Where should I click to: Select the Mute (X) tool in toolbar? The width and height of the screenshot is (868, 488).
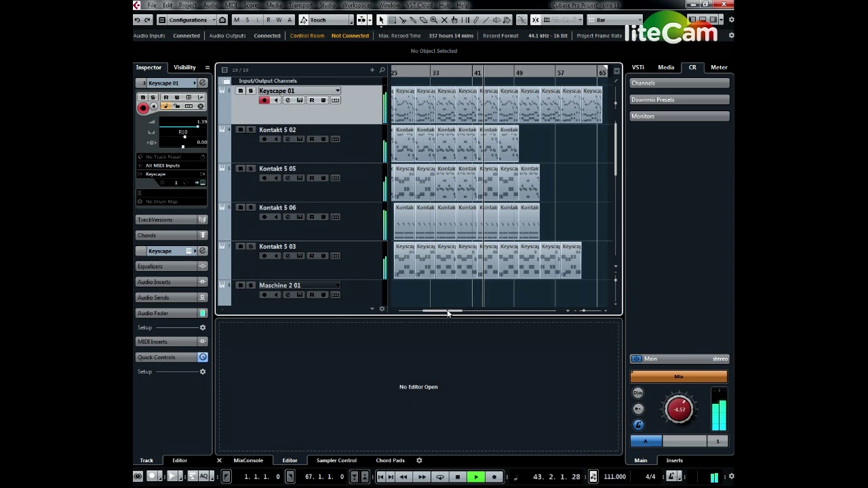pos(444,20)
